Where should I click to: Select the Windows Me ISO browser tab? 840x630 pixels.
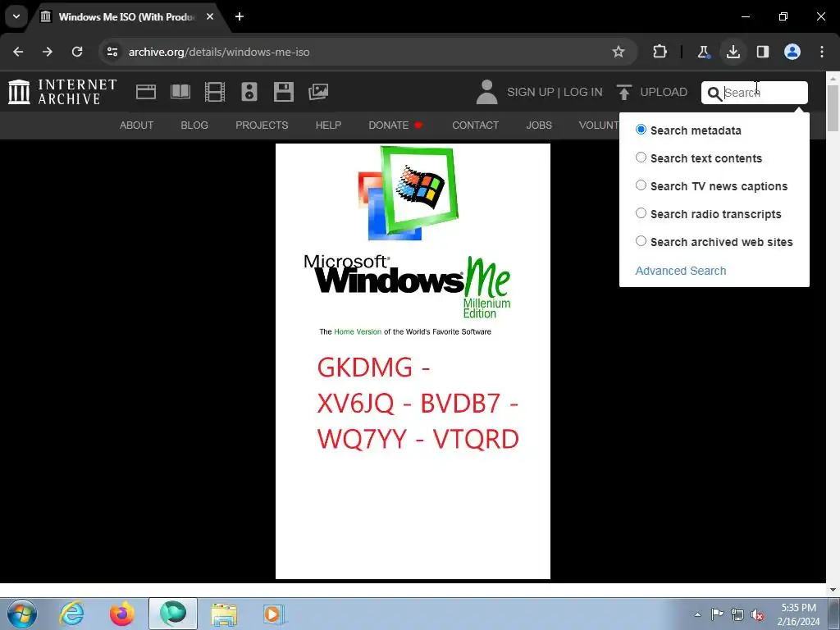126,16
